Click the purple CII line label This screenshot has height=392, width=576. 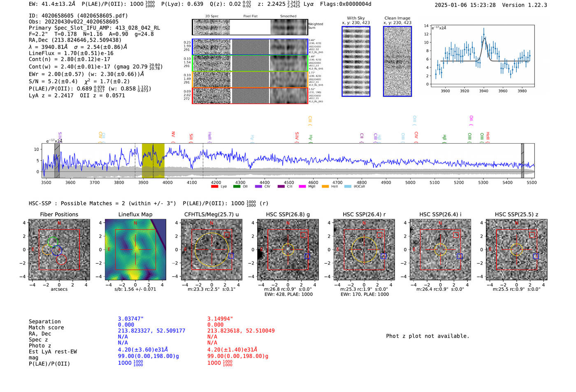tap(362, 137)
